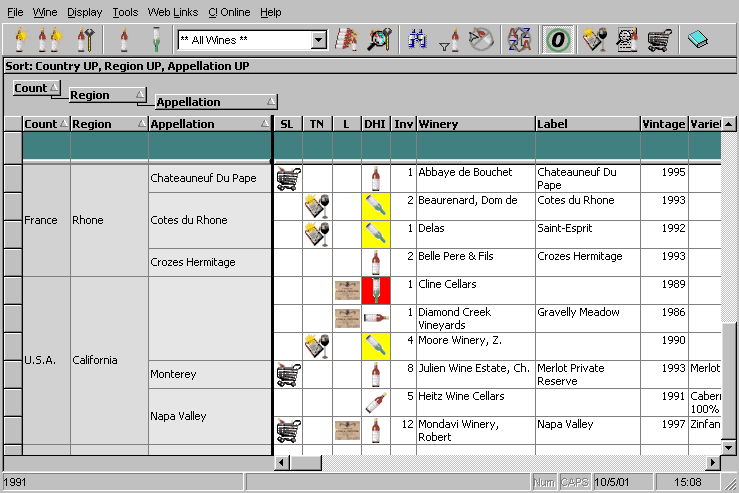Click tilted bottle icon in Heitz Wine Cellars row
The height and width of the screenshot is (493, 739).
(376, 403)
